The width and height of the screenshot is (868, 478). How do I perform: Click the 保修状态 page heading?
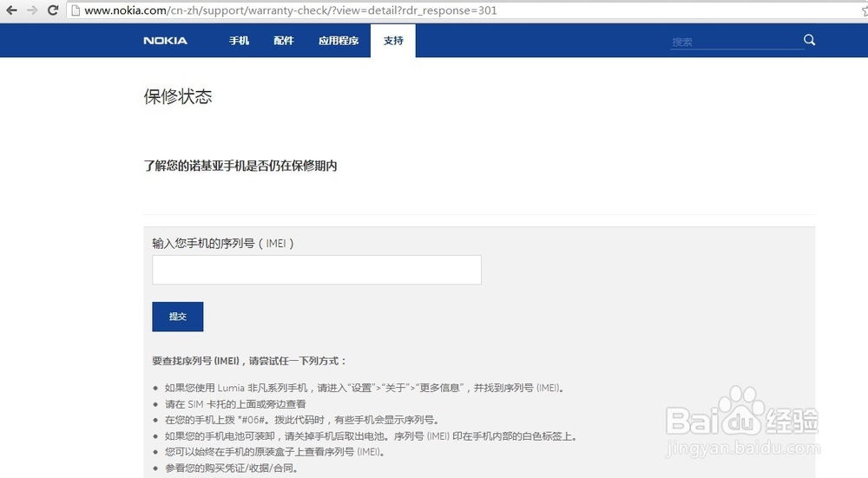pyautogui.click(x=178, y=96)
